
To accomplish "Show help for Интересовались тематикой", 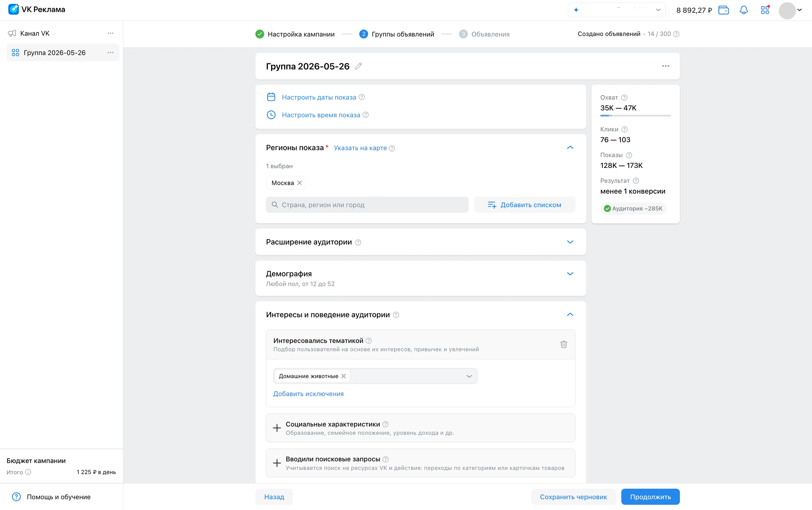I will click(369, 341).
